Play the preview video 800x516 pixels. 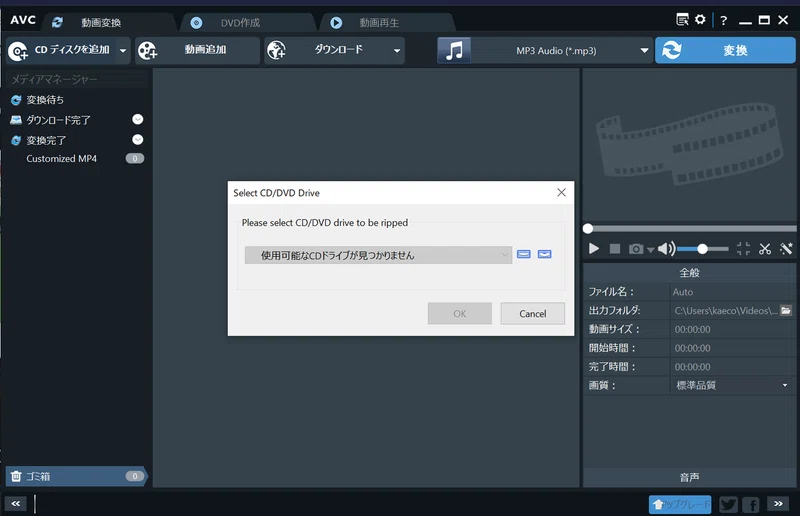[x=593, y=249]
